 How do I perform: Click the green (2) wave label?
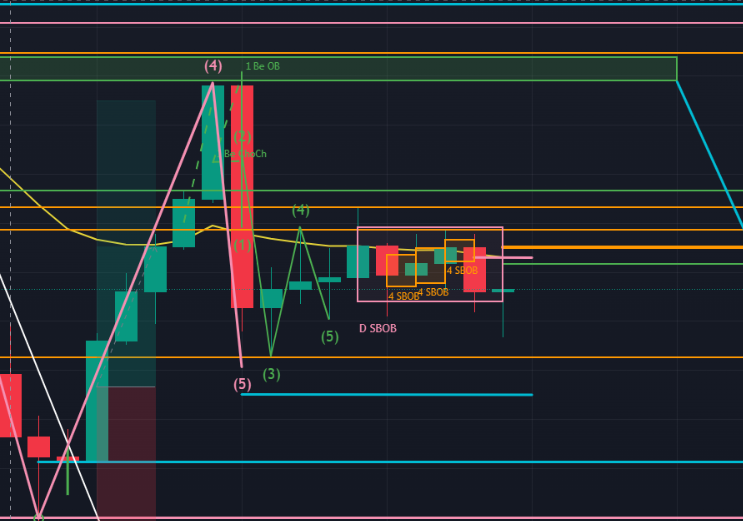242,137
